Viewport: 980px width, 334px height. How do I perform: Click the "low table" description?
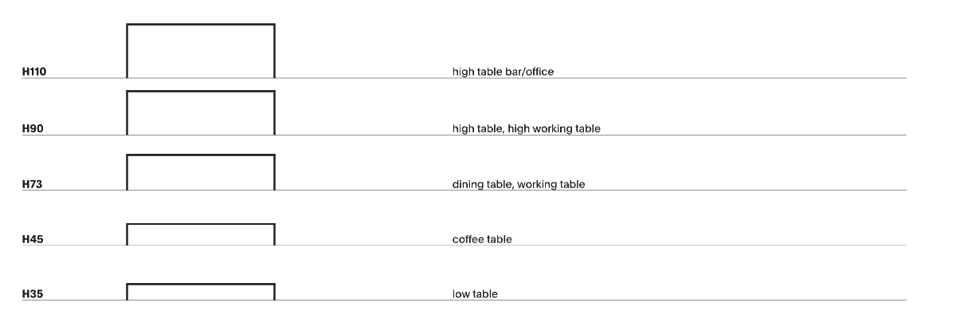coord(475,294)
